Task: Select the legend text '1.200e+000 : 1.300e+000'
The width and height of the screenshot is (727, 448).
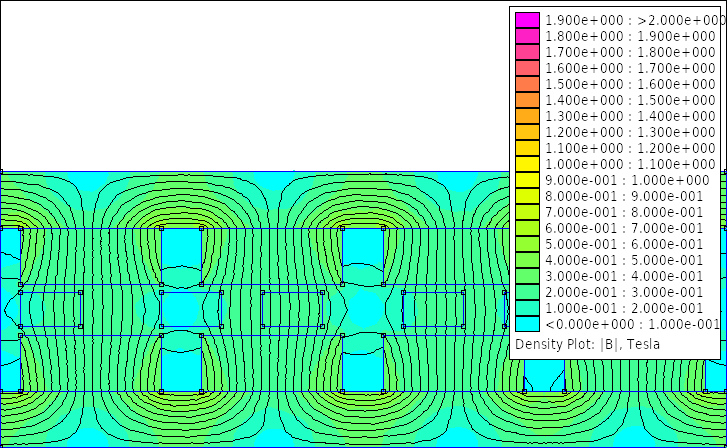Action: click(630, 132)
